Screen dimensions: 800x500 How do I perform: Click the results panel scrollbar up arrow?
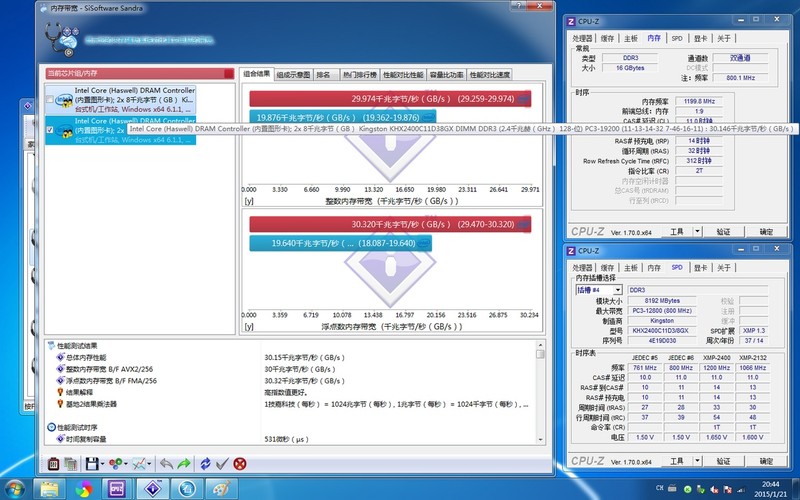pos(540,345)
